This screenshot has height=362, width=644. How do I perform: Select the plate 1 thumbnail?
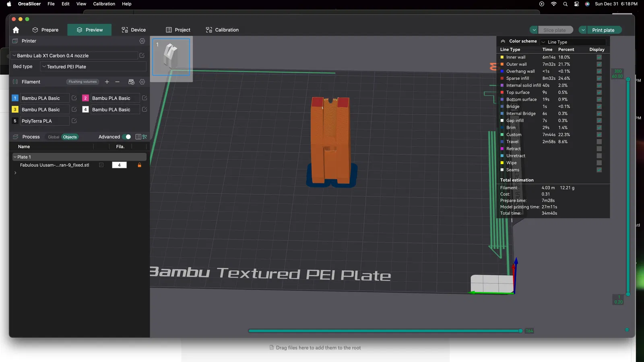171,57
